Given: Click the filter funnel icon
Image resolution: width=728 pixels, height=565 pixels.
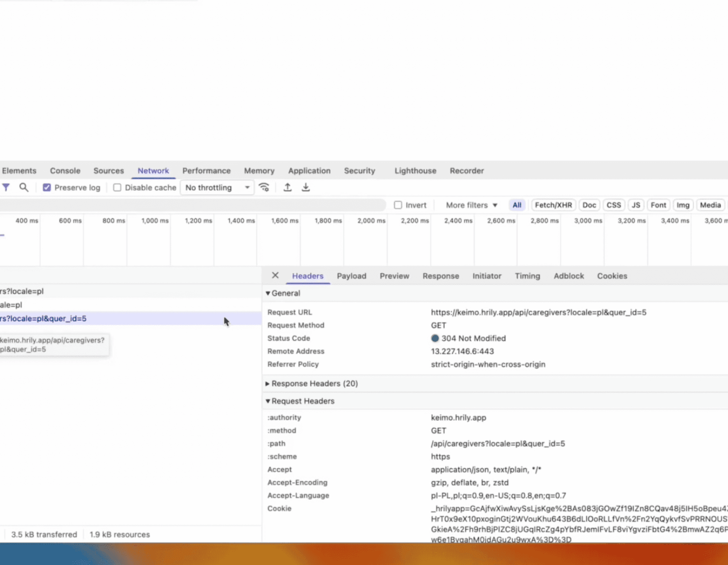Looking at the screenshot, I should [6, 187].
